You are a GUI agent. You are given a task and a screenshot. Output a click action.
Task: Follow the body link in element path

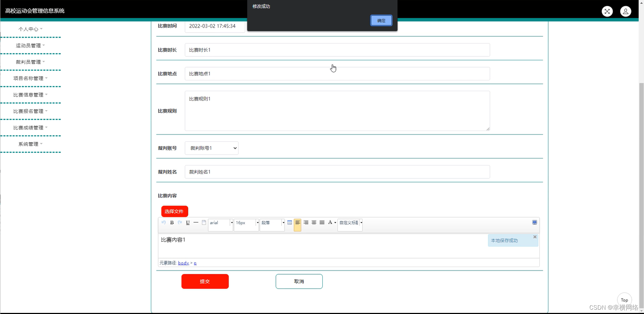pyautogui.click(x=183, y=263)
